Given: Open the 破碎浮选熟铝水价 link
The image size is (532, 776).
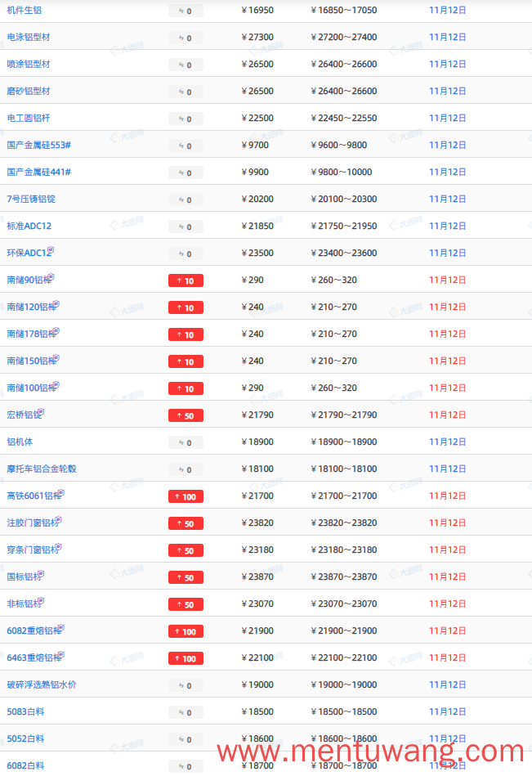Looking at the screenshot, I should click(x=42, y=685).
